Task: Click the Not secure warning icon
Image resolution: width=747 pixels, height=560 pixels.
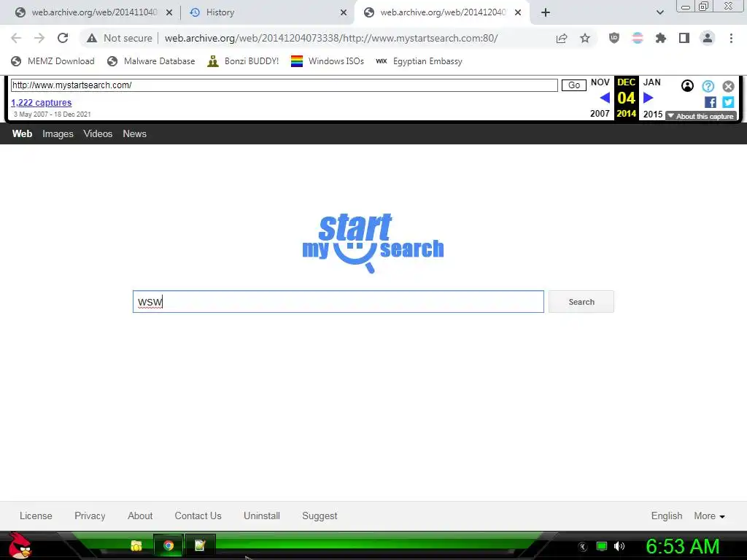Action: [x=92, y=38]
